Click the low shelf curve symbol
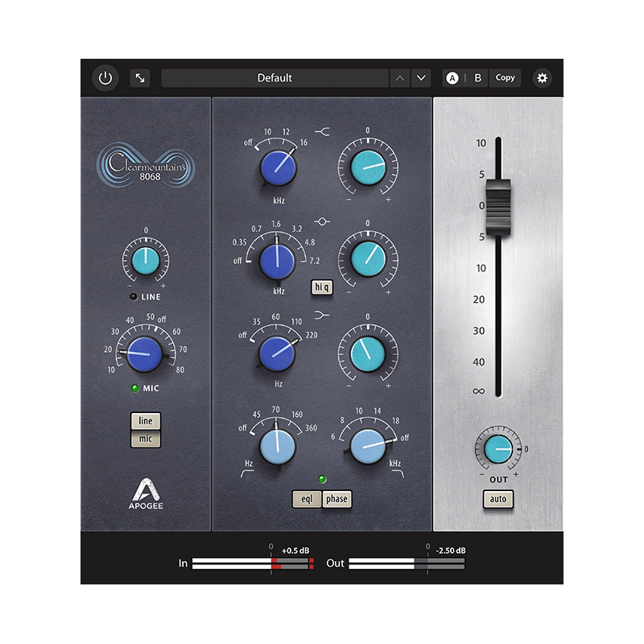This screenshot has width=644, height=644. click(x=322, y=315)
